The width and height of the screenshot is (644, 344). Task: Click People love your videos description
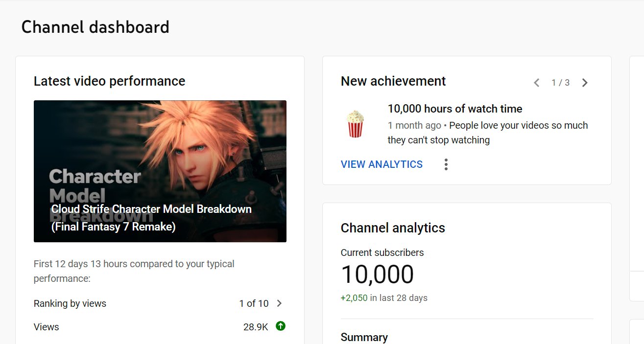(488, 133)
